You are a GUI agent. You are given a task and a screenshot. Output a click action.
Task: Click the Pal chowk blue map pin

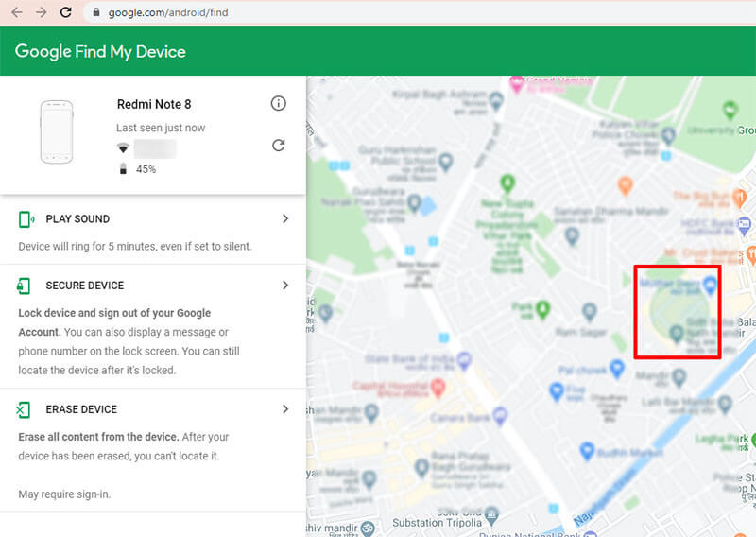click(617, 369)
